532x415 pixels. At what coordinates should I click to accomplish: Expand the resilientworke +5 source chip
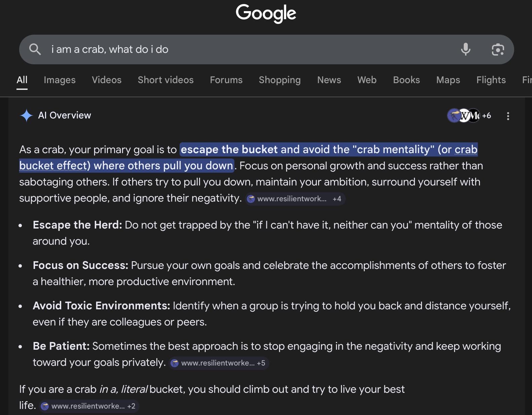pyautogui.click(x=219, y=363)
